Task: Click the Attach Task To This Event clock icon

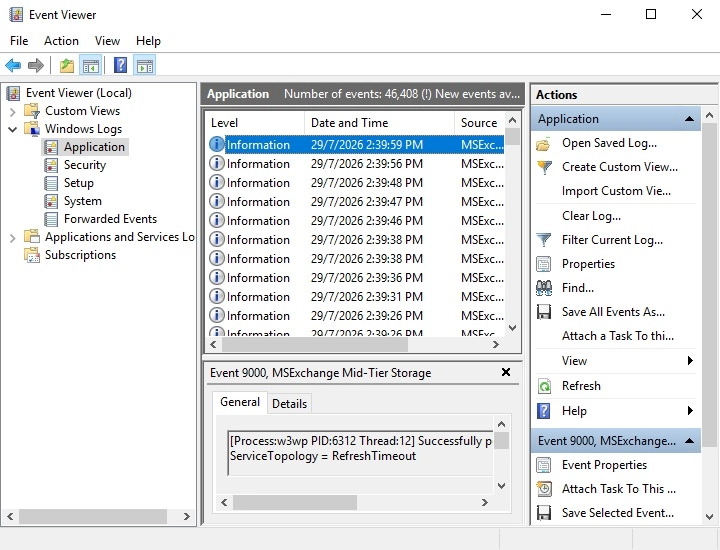Action: tap(544, 489)
